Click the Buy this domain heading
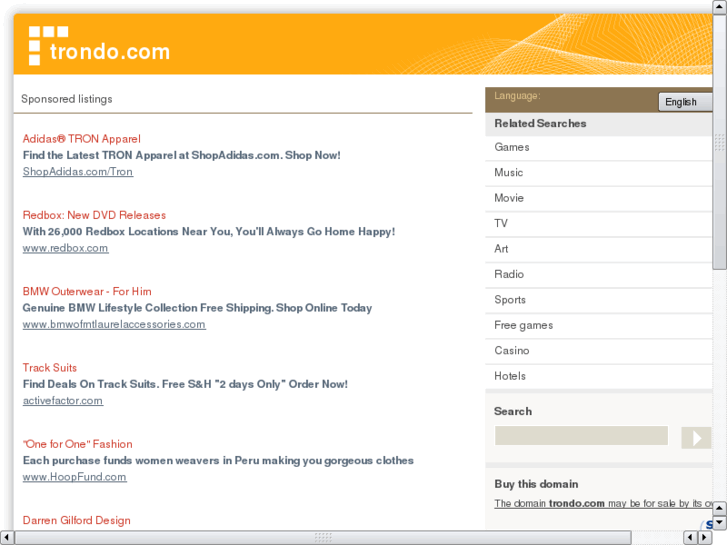 point(536,484)
